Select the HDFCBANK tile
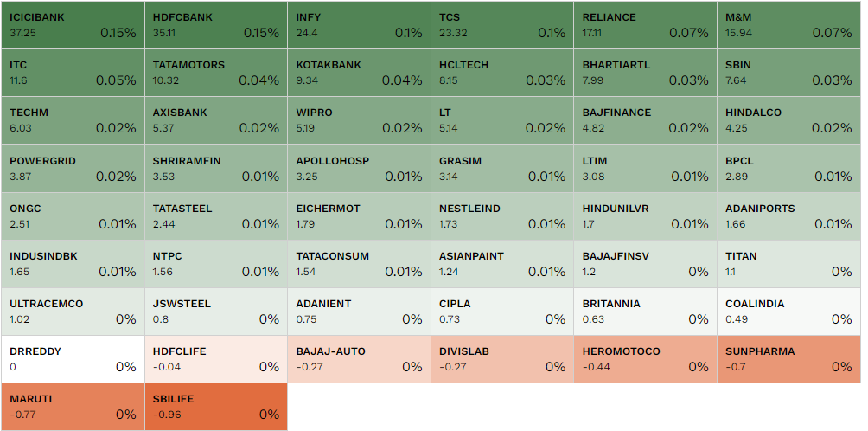Viewport: 868px width, 431px height. [215, 25]
